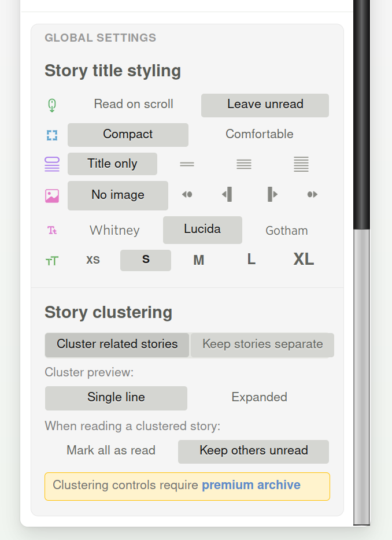Viewport: 392px width, 540px height.
Task: Choose small left image preview icon
Action: 187,195
